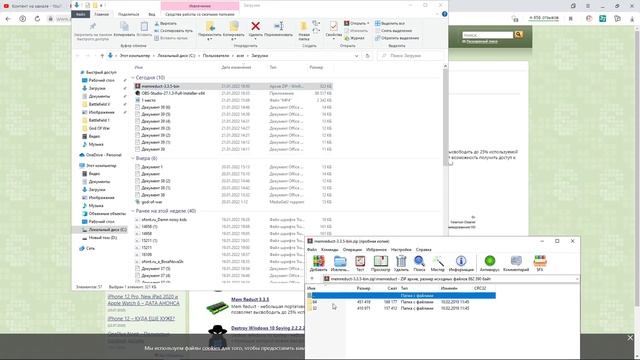The height and width of the screenshot is (360, 640).
Task: Open WinRAR 'Операции' menu
Action: [x=352, y=249]
